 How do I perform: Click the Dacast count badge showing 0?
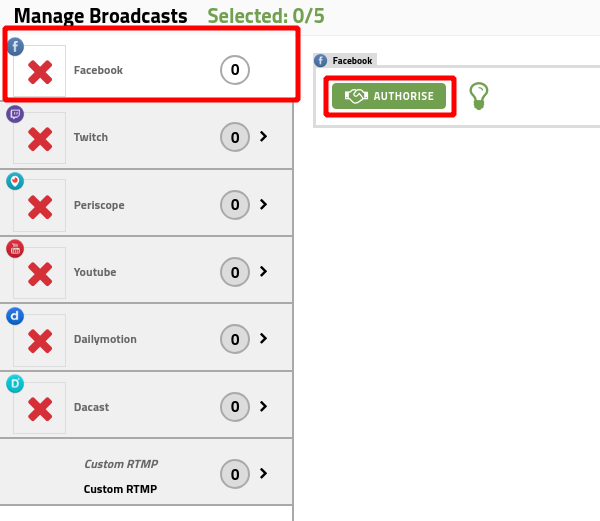(x=235, y=407)
